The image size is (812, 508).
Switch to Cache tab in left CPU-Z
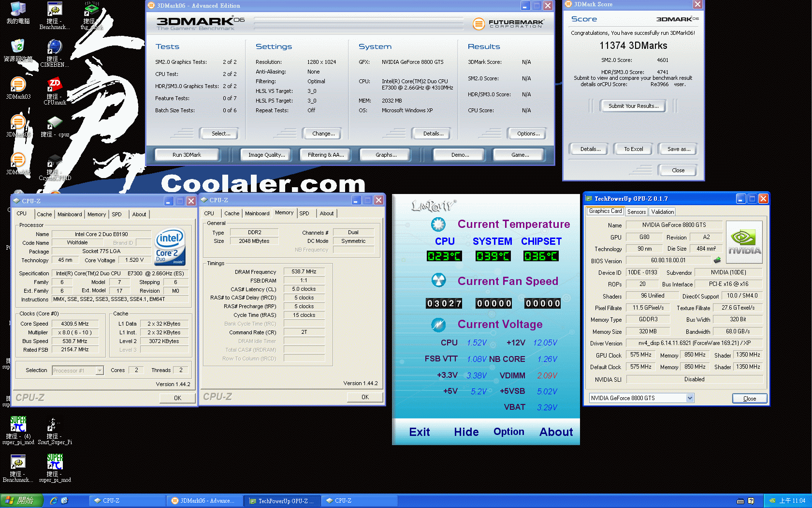44,214
